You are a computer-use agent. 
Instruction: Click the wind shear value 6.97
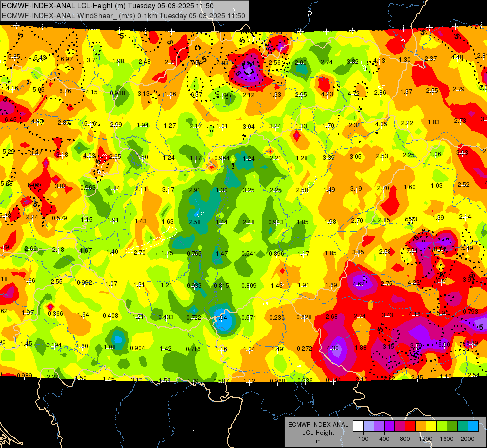point(67,59)
